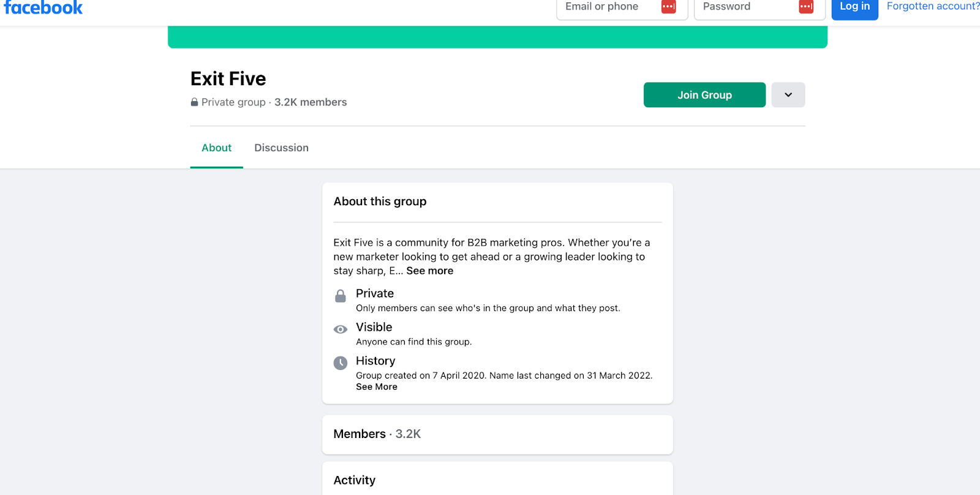Screen dimensions: 980x495
Task: Click the About this group heading
Action: coord(380,202)
